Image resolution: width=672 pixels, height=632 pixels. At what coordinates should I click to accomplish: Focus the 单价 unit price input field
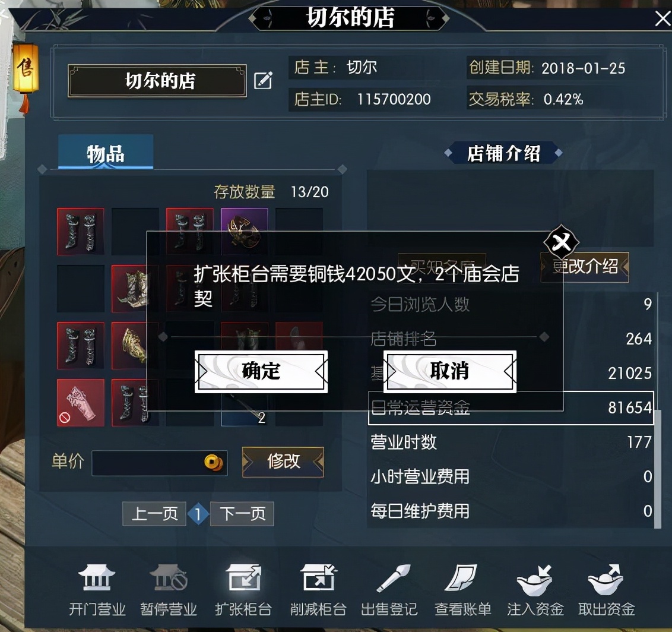coord(160,463)
